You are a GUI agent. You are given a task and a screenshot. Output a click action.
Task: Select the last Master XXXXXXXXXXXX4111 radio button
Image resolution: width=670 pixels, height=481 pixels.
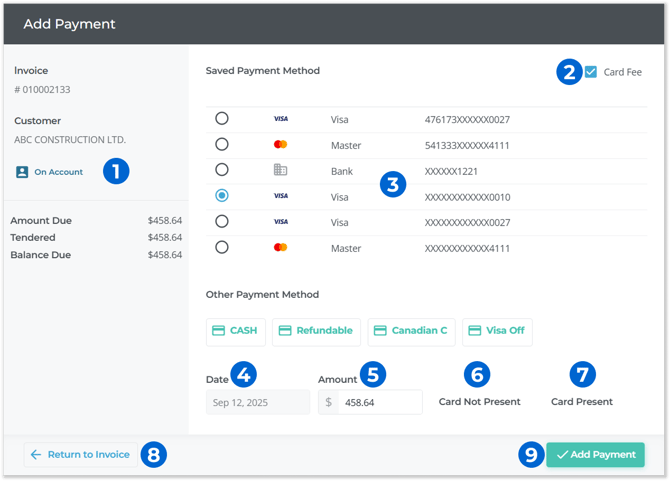[x=222, y=247]
